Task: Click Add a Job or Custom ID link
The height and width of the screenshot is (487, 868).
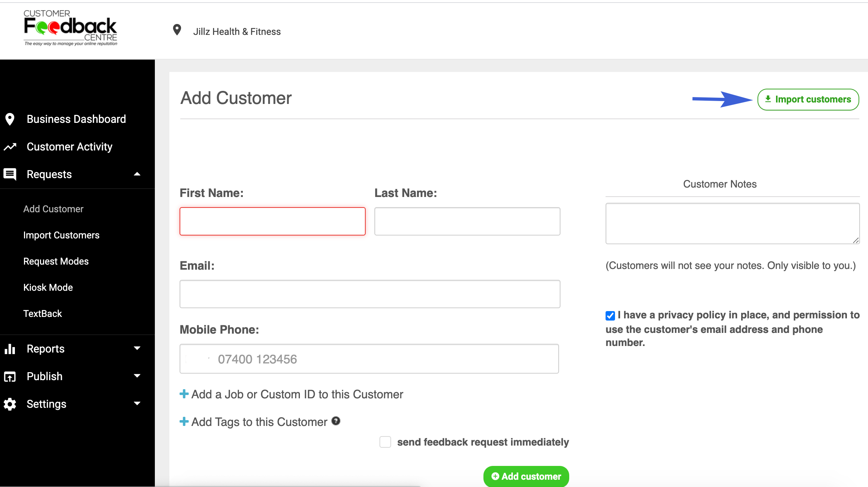Action: coord(292,394)
